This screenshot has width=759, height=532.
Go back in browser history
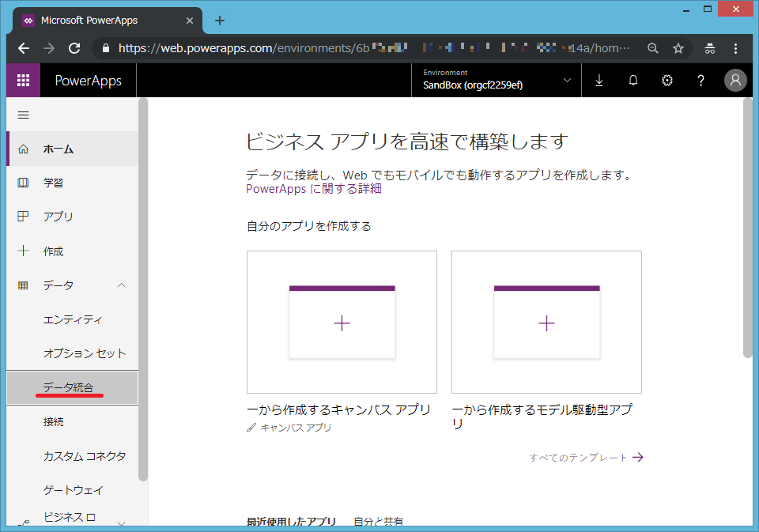click(x=24, y=48)
